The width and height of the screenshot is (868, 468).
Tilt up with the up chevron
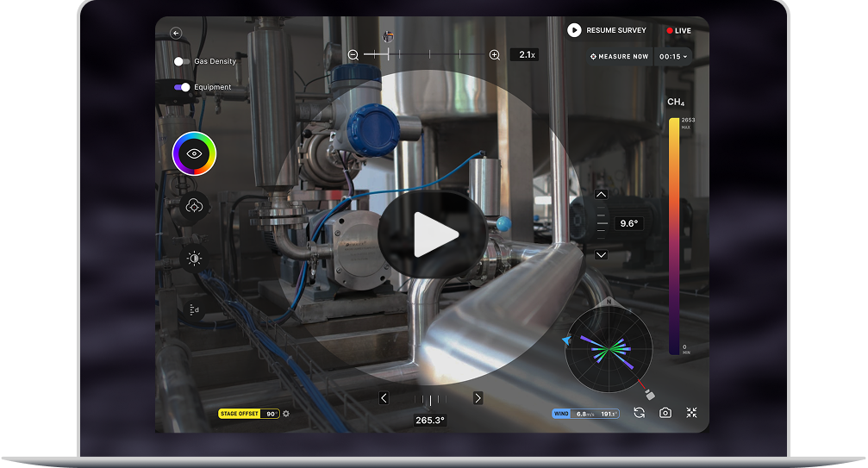pos(602,195)
